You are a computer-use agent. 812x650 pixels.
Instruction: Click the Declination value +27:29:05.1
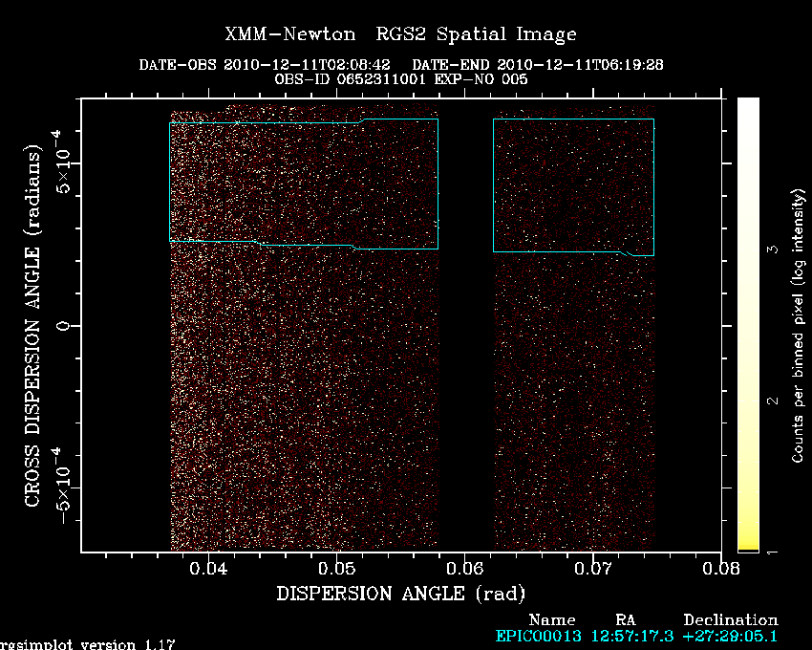click(x=730, y=636)
